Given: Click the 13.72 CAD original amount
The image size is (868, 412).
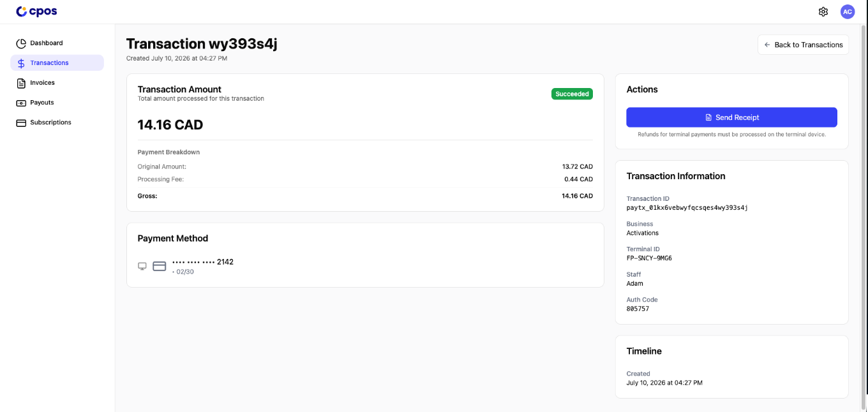Looking at the screenshot, I should [578, 166].
